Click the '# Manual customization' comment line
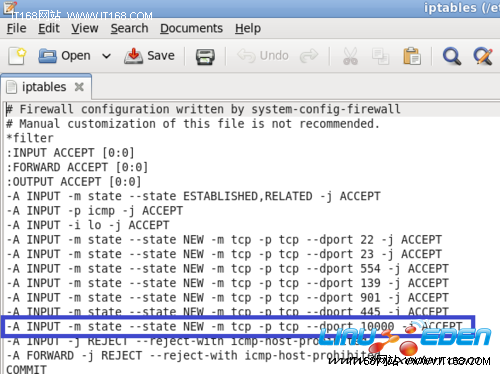 [x=193, y=124]
